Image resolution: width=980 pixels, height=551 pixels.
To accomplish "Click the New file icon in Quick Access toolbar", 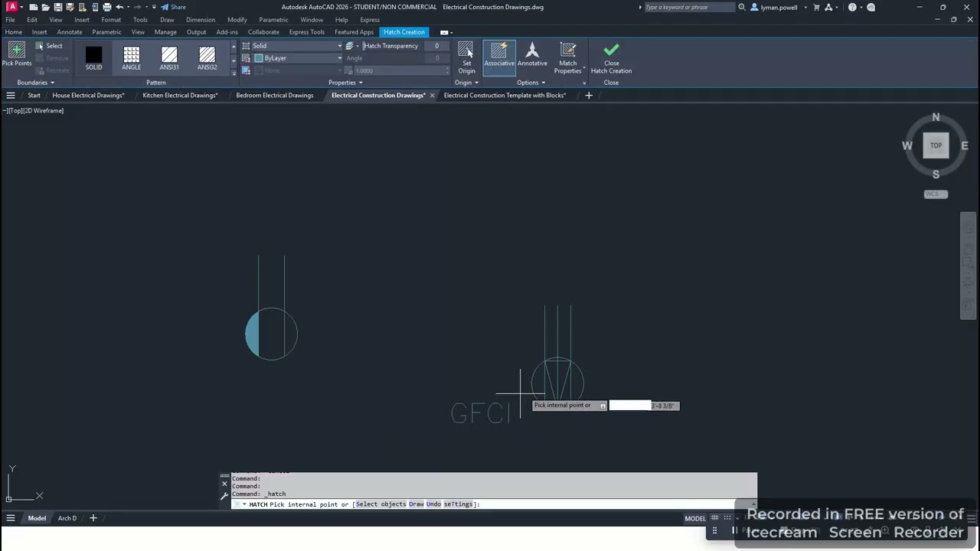I will tap(33, 7).
